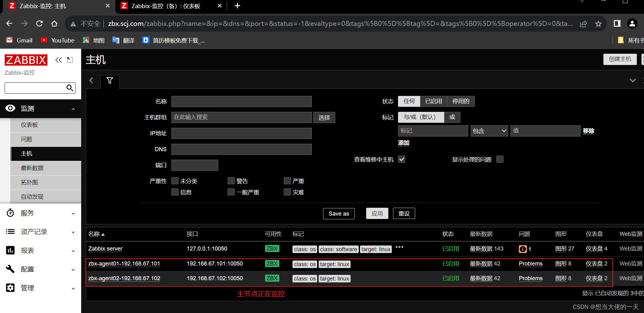Viewport: 644px width, 313px height.
Task: Open 最新数据 in the sidebar
Action: point(46,168)
